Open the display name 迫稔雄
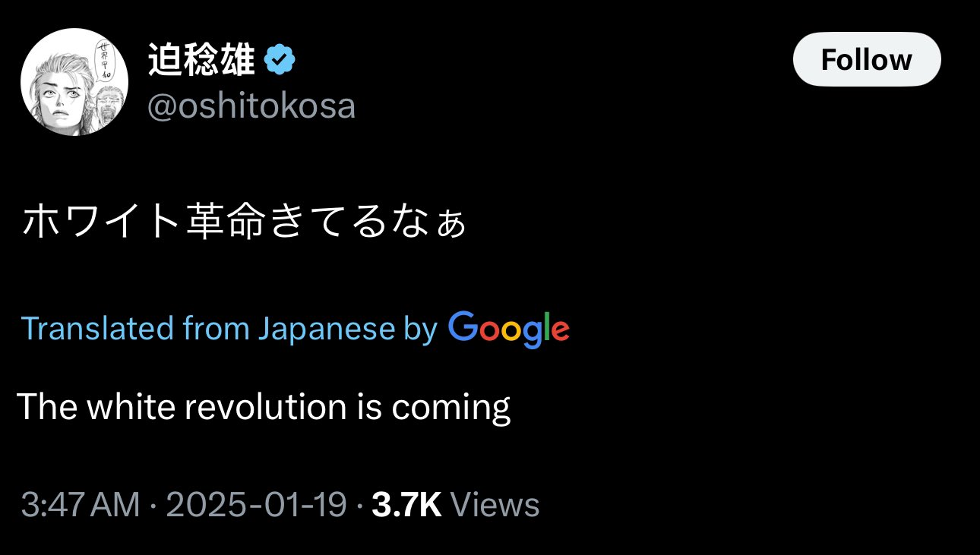 coord(201,61)
